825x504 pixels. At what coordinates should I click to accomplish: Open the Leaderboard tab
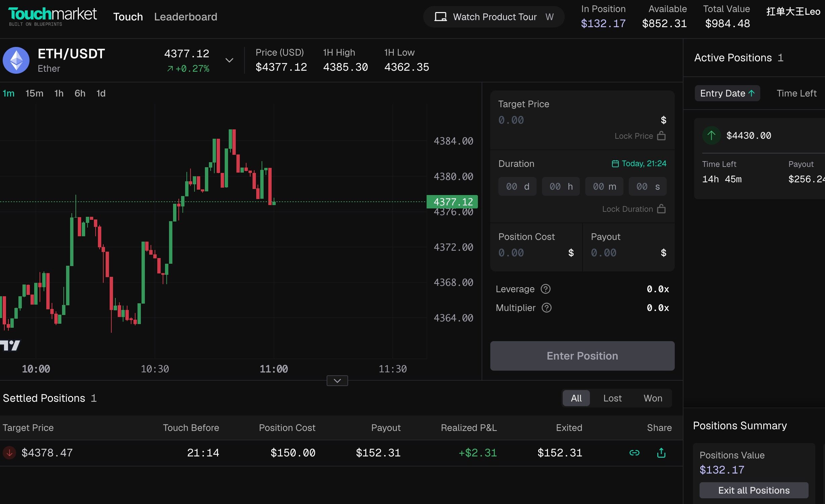click(185, 17)
